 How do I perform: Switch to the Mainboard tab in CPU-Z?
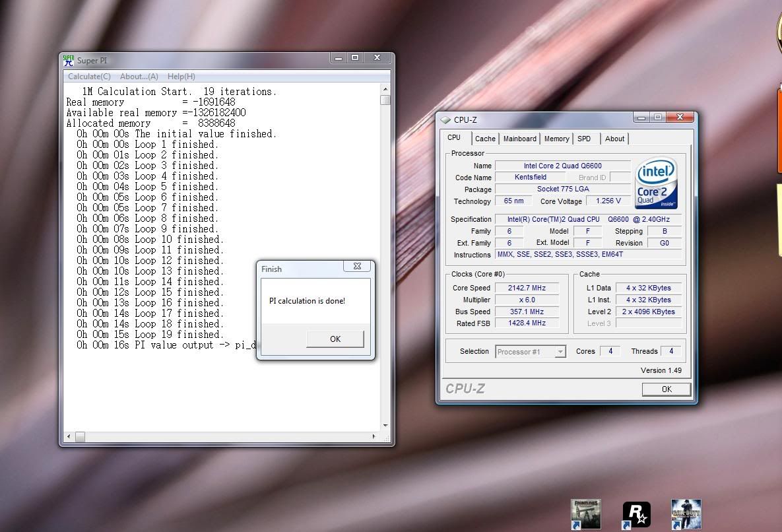click(x=519, y=139)
